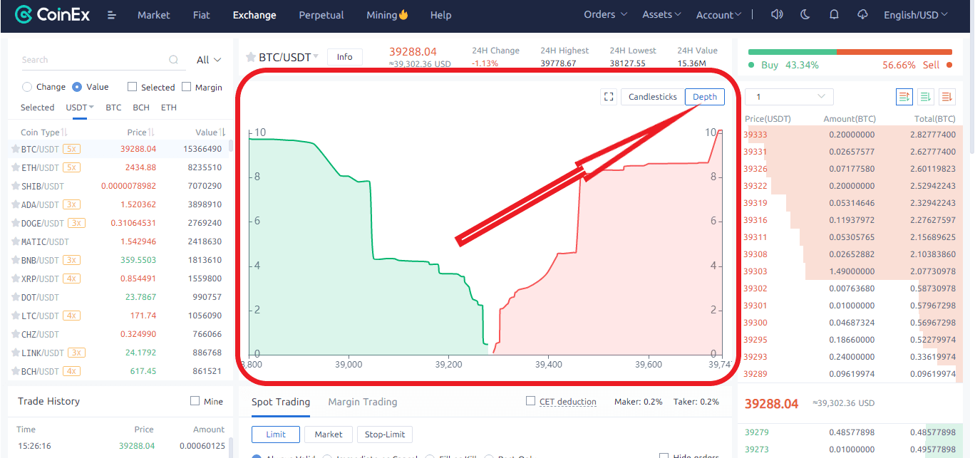Go to the Market page
The width and height of the screenshot is (980, 458).
coord(154,15)
